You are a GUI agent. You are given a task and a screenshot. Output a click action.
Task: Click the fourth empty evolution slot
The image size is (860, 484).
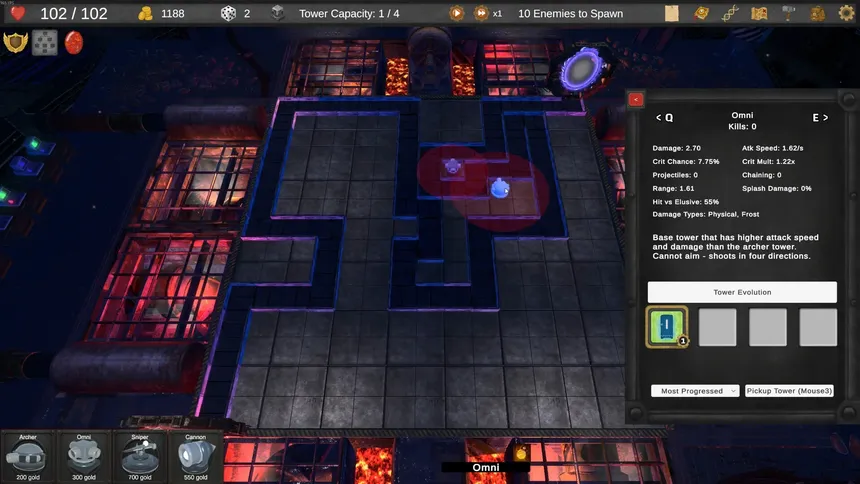click(818, 327)
